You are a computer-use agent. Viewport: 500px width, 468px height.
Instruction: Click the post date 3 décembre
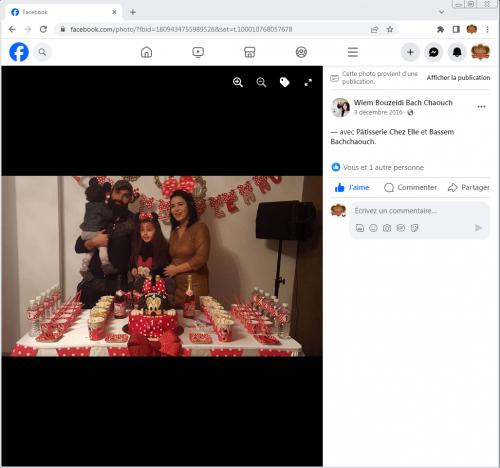(378, 112)
